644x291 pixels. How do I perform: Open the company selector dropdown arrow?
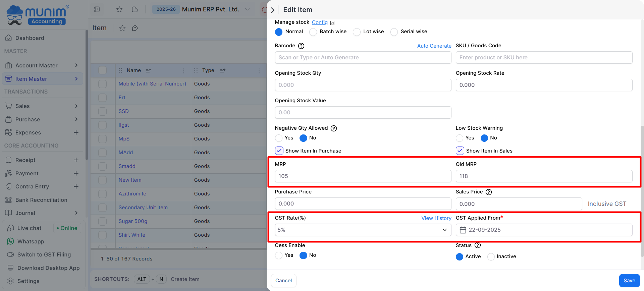pos(248,9)
